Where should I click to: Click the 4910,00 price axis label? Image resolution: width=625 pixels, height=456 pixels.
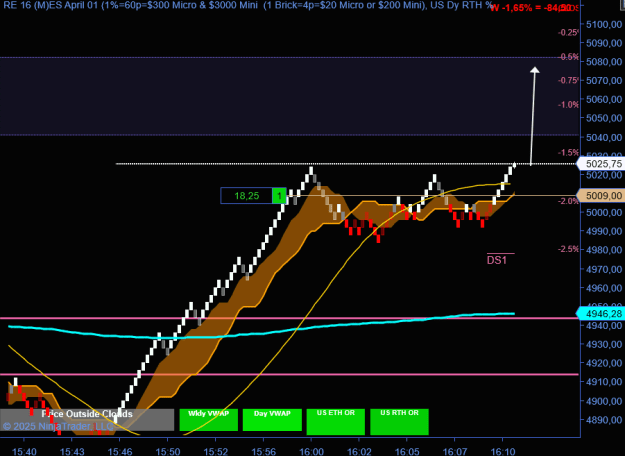click(604, 382)
